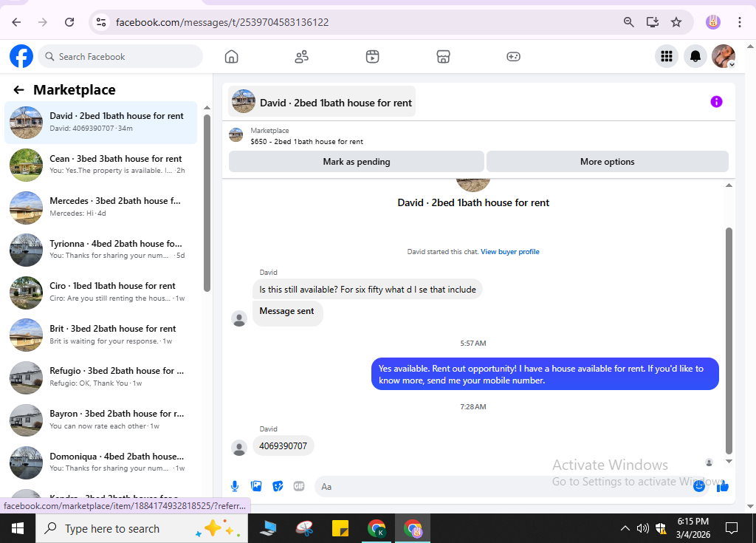Click the chat scrollbar down arrow
The height and width of the screenshot is (543, 756).
pos(729,461)
